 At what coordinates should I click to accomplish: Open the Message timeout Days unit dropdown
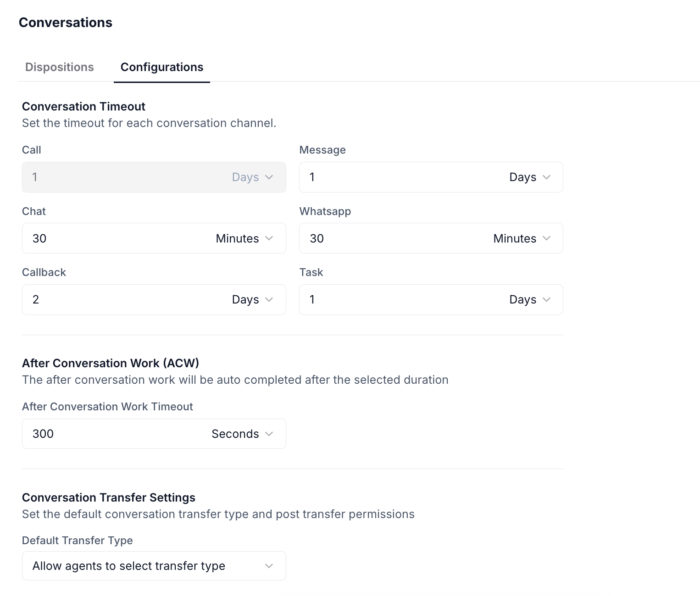pos(529,177)
